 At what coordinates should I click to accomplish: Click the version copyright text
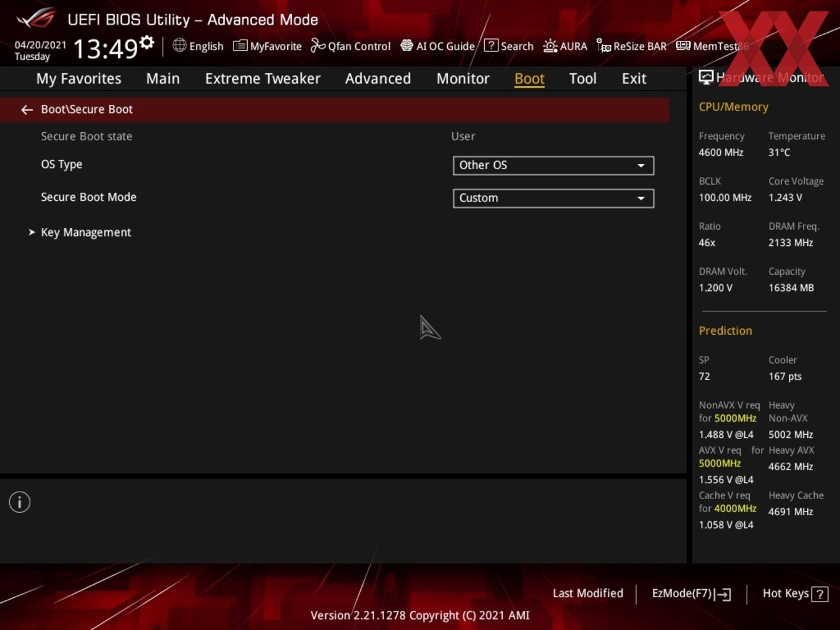[420, 615]
